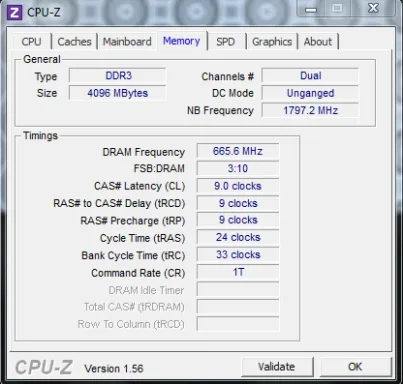Select the 3:10 FSB:DRAM ratio value

tap(238, 168)
